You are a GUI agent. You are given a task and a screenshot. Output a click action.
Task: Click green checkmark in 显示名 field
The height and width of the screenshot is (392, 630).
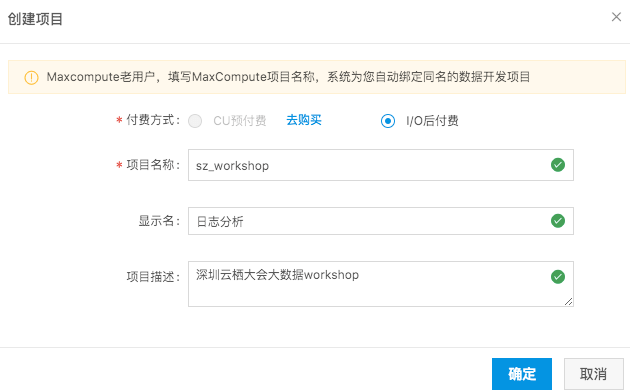pyautogui.click(x=558, y=220)
